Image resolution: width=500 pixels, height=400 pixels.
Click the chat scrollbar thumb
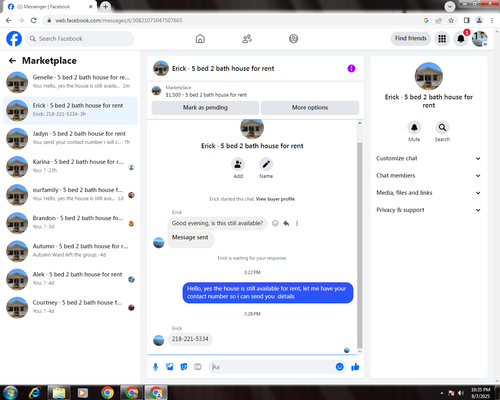(x=360, y=245)
